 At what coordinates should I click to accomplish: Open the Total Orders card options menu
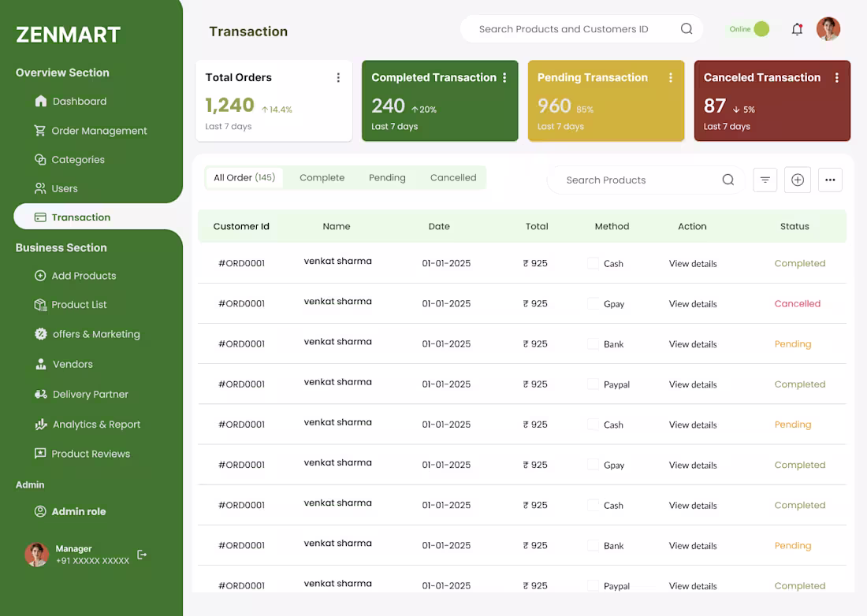click(338, 77)
